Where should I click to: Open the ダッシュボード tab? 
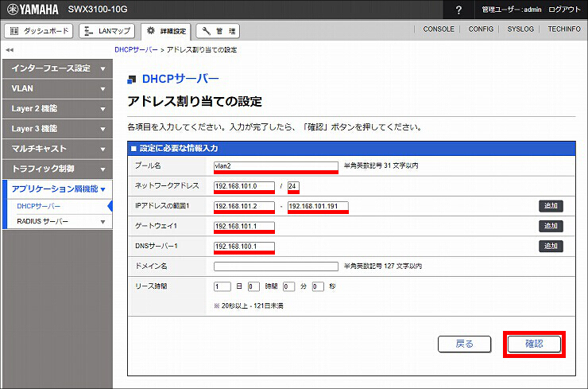(39, 31)
